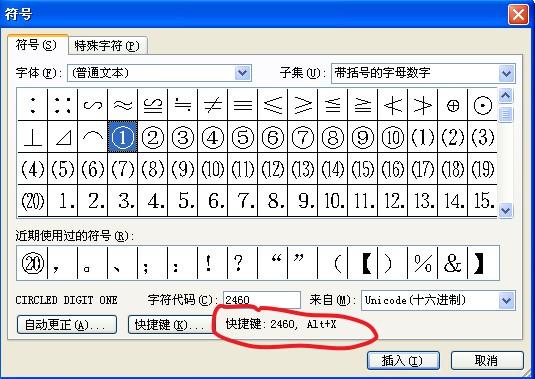Click the symbol grid scrollbar thumb
Image resolution: width=535 pixels, height=379 pixels.
pyautogui.click(x=505, y=114)
